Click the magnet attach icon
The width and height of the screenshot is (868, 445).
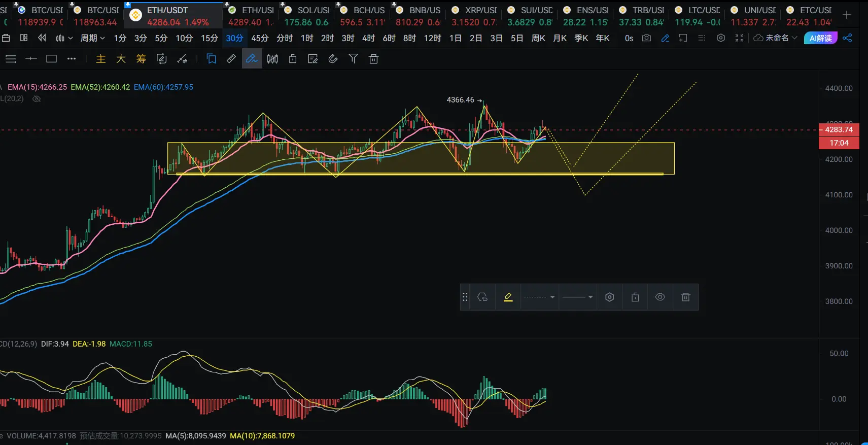tap(333, 59)
